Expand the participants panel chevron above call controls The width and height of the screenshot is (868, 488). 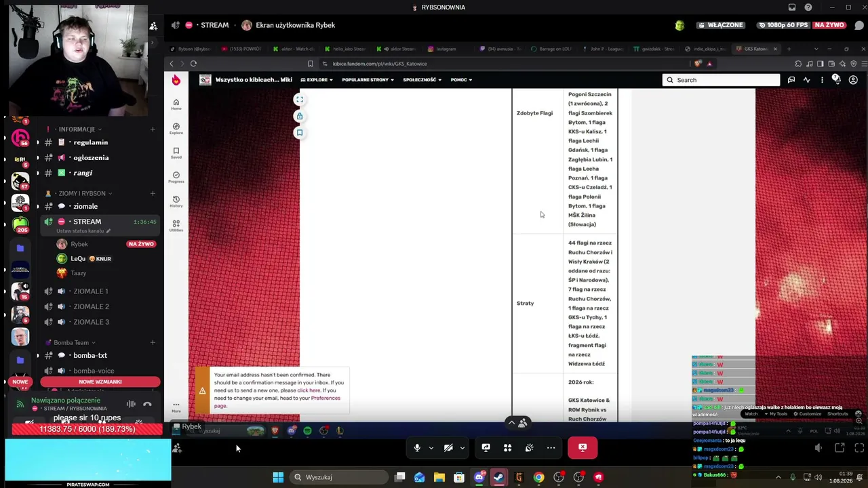(x=511, y=423)
